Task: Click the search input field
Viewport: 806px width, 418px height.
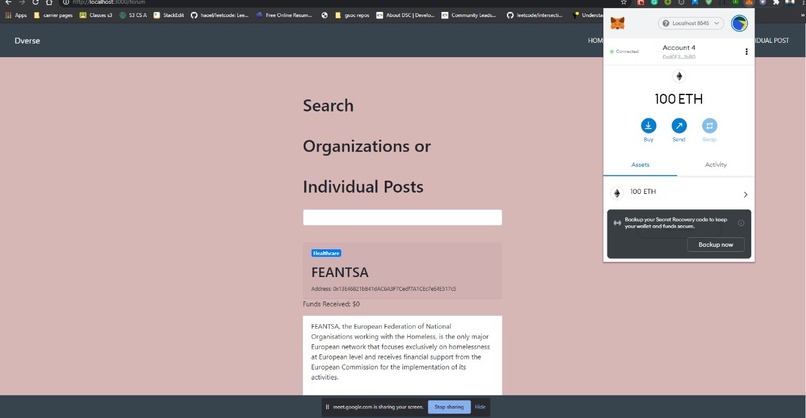Action: [x=402, y=217]
